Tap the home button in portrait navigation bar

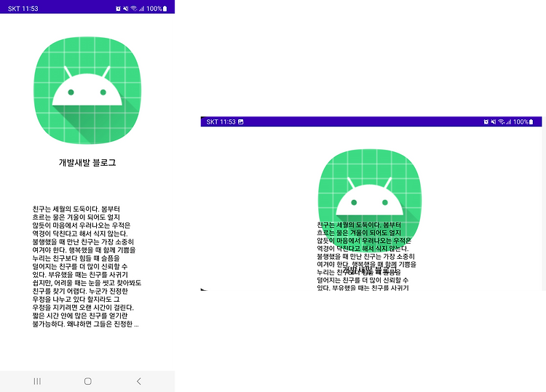pos(88,381)
